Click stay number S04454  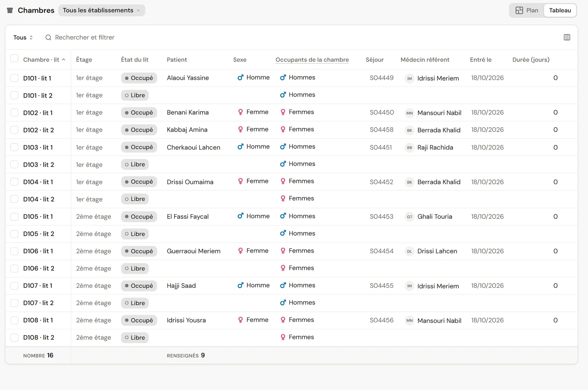point(381,251)
